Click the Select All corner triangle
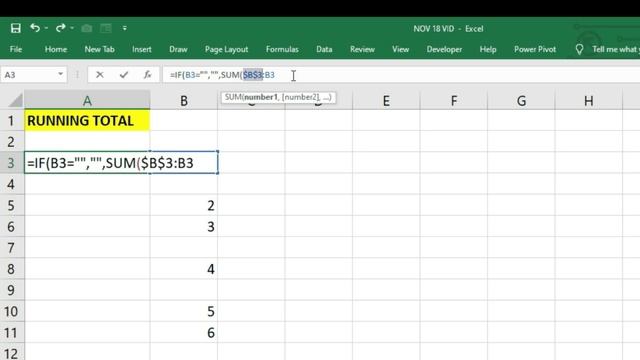This screenshot has width=640, height=360. click(x=15, y=100)
